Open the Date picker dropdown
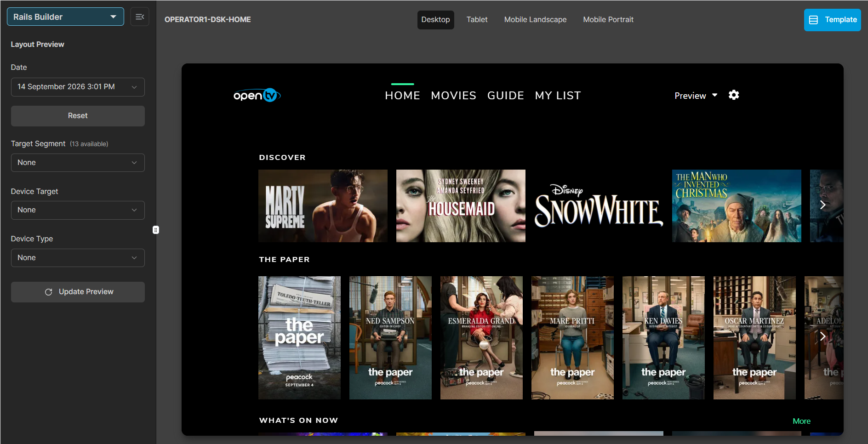 click(x=78, y=87)
